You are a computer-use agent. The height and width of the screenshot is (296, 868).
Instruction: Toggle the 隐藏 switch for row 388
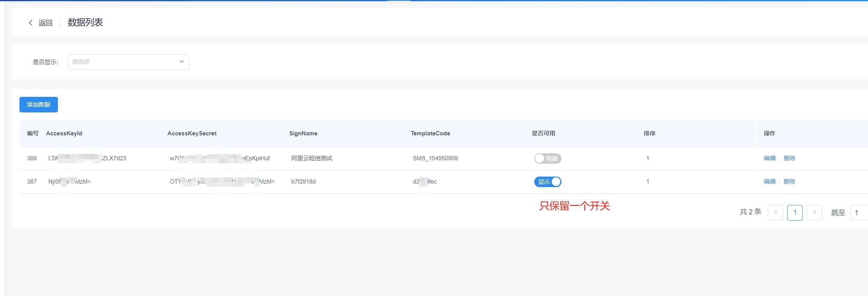547,159
